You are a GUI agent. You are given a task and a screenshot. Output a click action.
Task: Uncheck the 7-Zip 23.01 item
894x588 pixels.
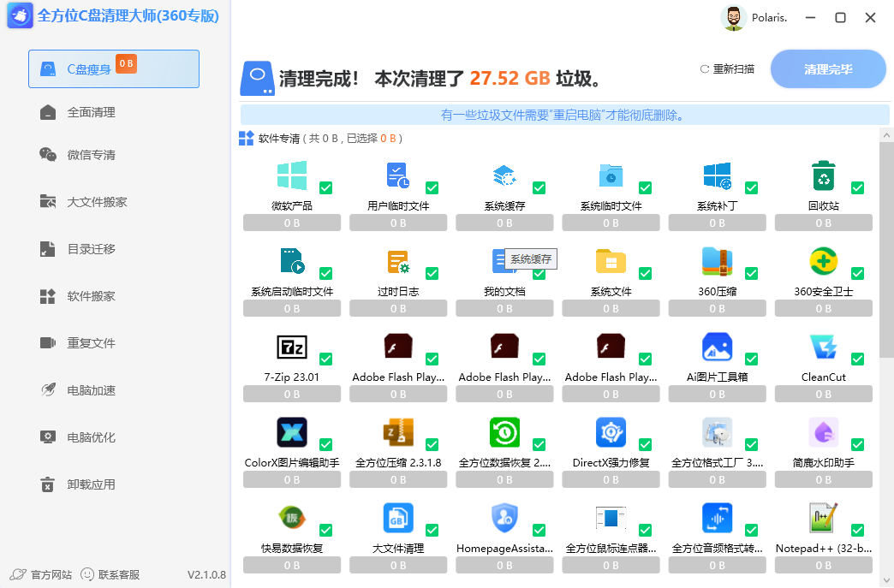(x=326, y=359)
